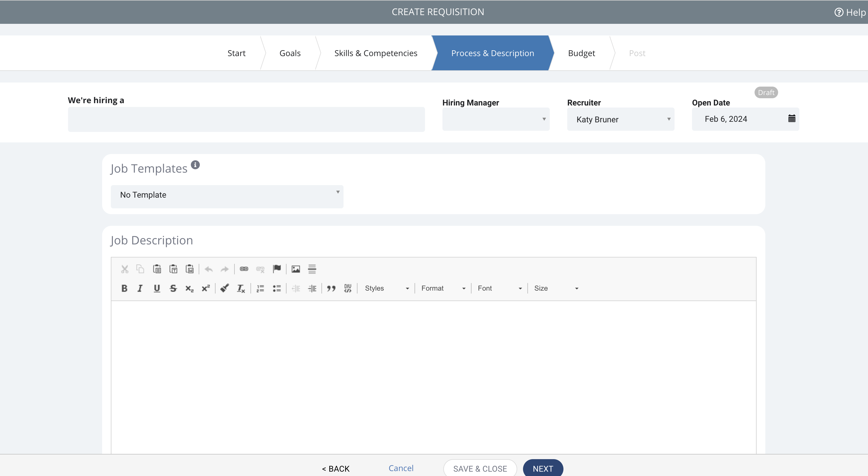Open the calendar picker for Open Date
Screen dimensions: 868x476
[x=791, y=119]
